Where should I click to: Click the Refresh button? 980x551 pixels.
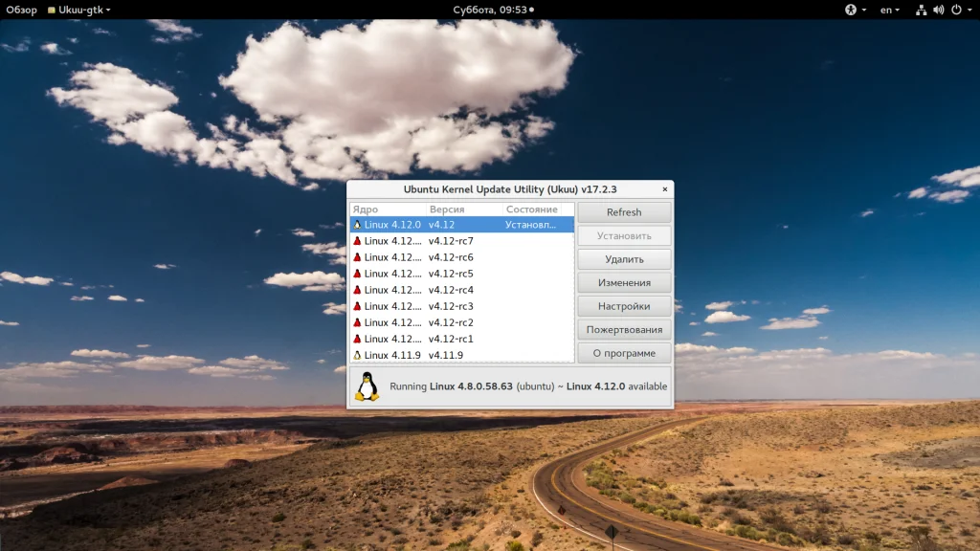(624, 212)
